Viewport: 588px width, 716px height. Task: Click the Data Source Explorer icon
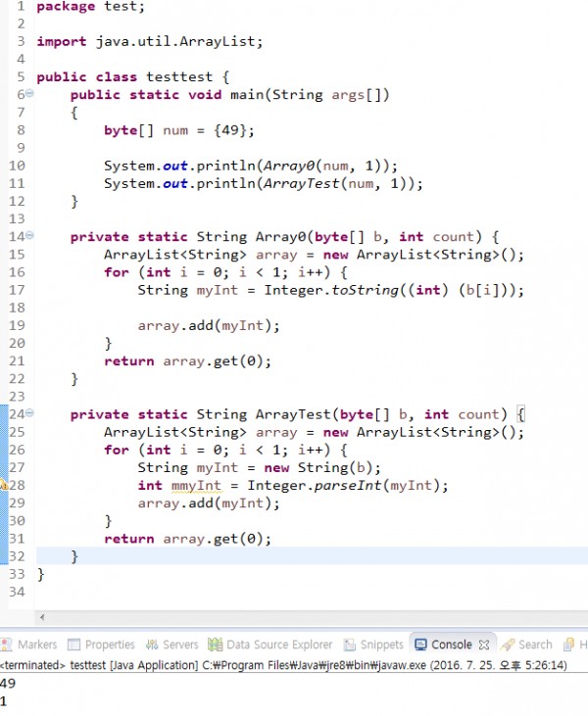tap(215, 644)
